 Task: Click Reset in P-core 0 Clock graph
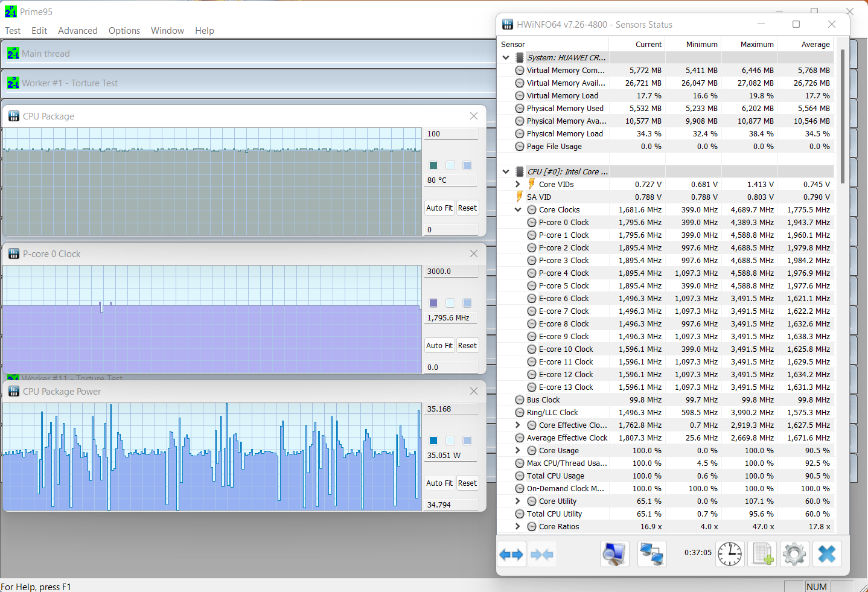467,346
